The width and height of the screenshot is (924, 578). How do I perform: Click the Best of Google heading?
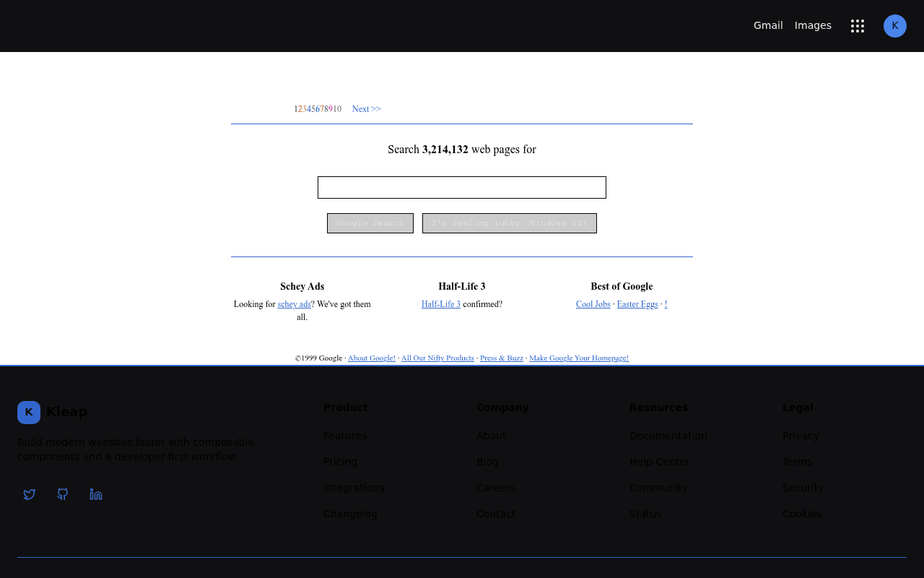(x=622, y=287)
